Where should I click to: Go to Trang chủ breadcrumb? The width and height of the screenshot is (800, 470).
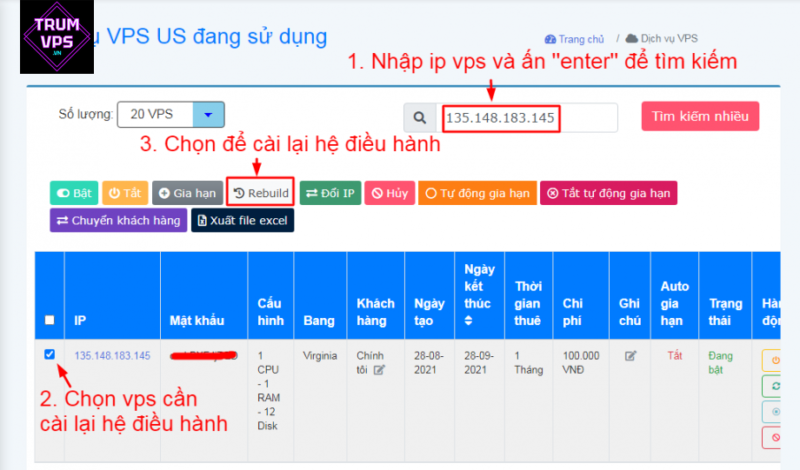click(x=582, y=39)
